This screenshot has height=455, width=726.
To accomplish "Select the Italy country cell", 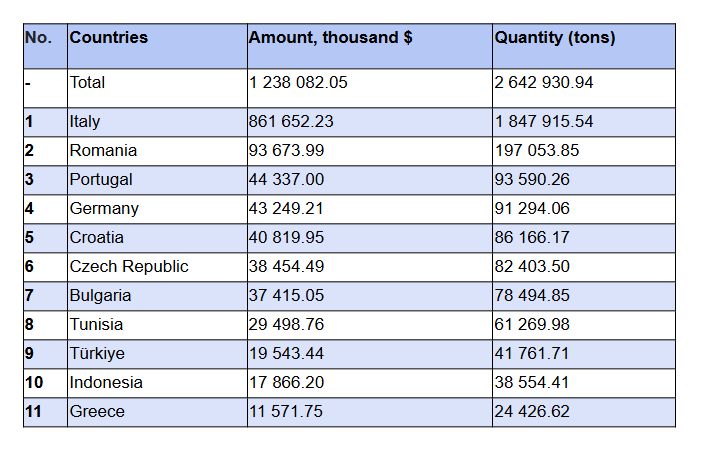I will [85, 122].
